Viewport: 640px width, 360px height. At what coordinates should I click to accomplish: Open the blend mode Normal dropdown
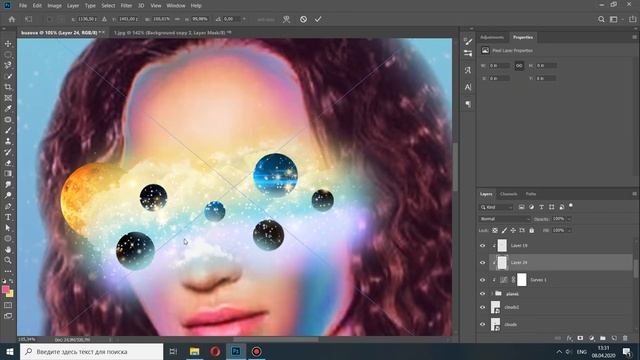tap(504, 219)
